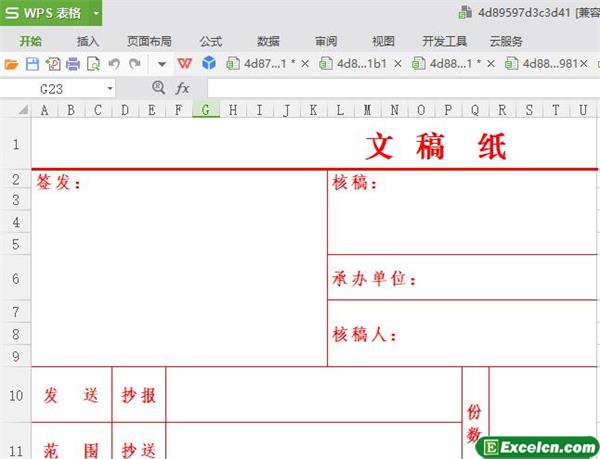The height and width of the screenshot is (459, 600).
Task: Open the 开发工具 ribbon tab
Action: 445,41
